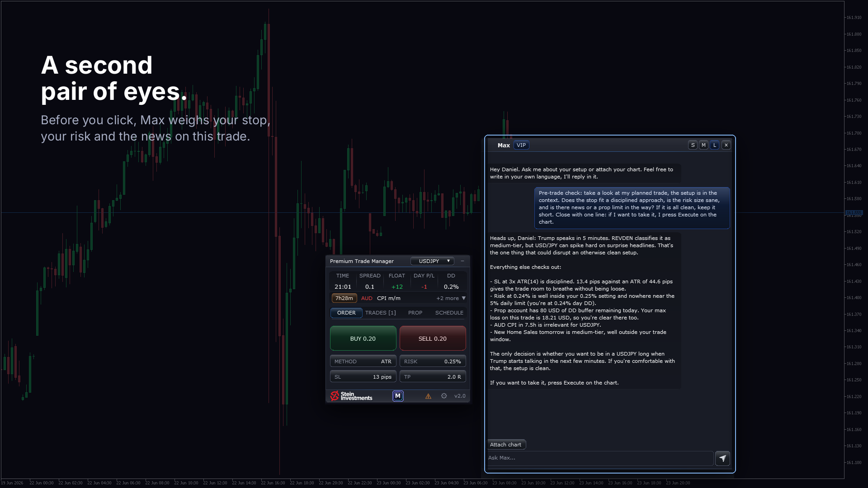Click the AUD CPI m/m news entry
Screen dimensions: 868x488
pos(381,298)
